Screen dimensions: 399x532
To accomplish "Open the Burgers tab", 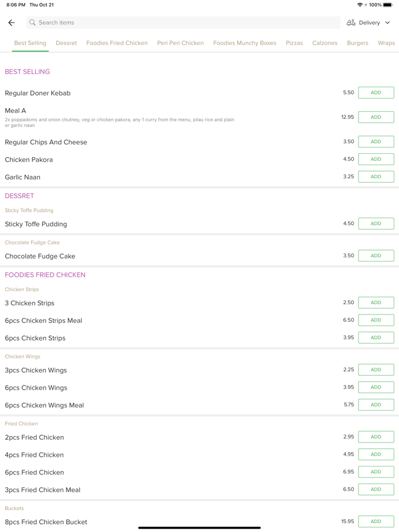I will click(357, 43).
